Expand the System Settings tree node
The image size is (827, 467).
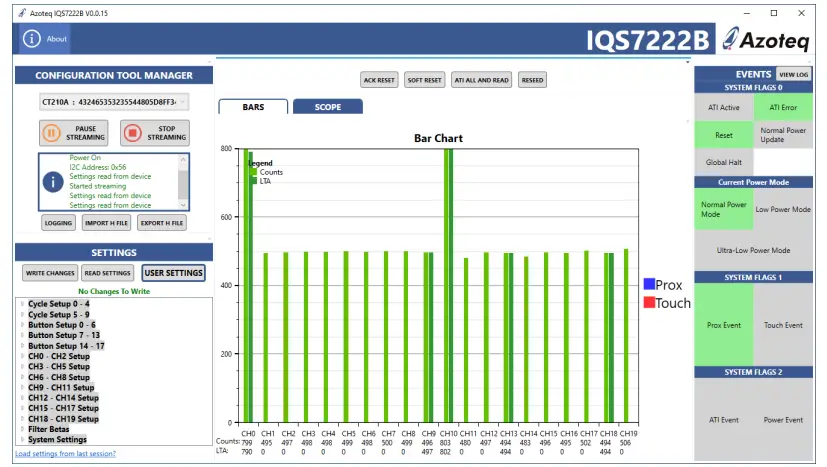coord(23,439)
